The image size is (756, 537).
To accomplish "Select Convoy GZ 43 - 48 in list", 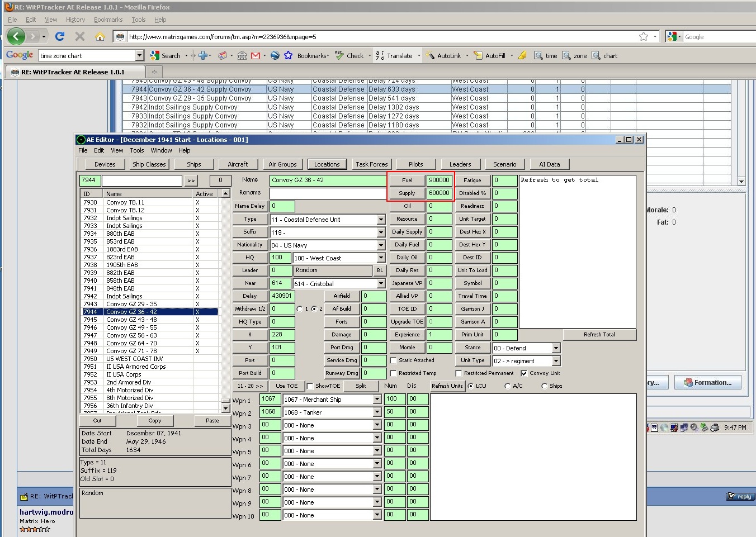I will coord(150,320).
